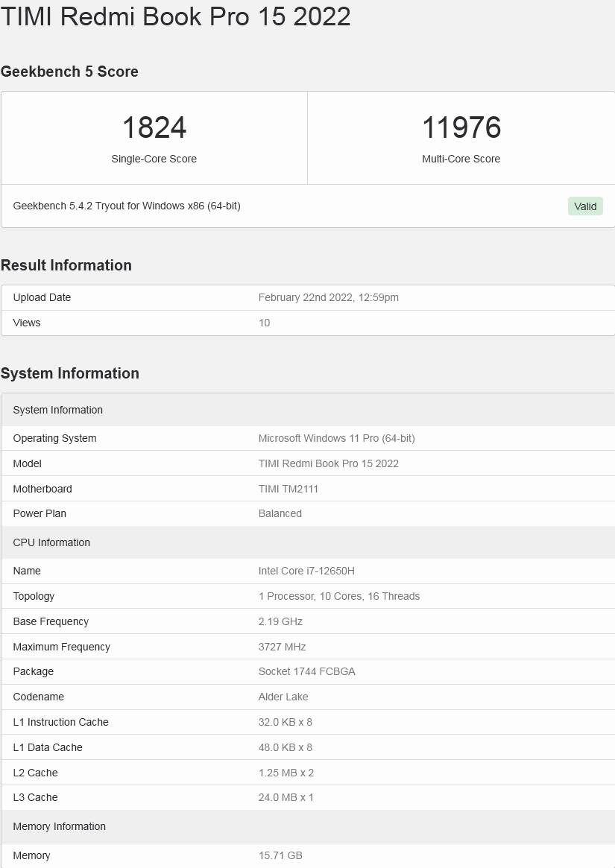The height and width of the screenshot is (868, 615).
Task: Click the topology value with 10 Cores
Action: pyautogui.click(x=338, y=596)
